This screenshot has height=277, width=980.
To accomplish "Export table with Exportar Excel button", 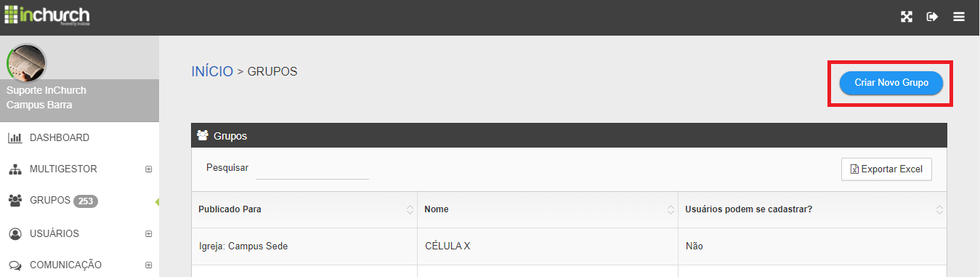I will [x=886, y=169].
